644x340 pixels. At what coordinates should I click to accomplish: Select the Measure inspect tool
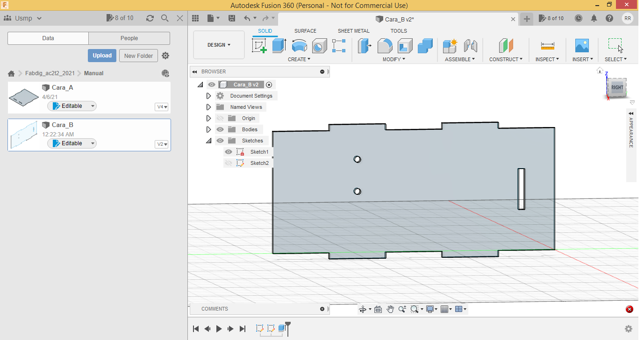pos(547,46)
